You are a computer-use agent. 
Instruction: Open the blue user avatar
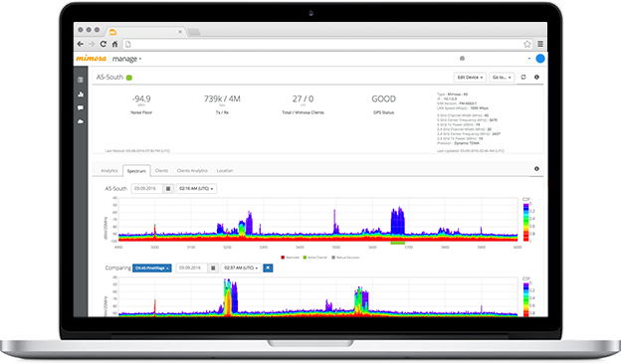(x=539, y=59)
